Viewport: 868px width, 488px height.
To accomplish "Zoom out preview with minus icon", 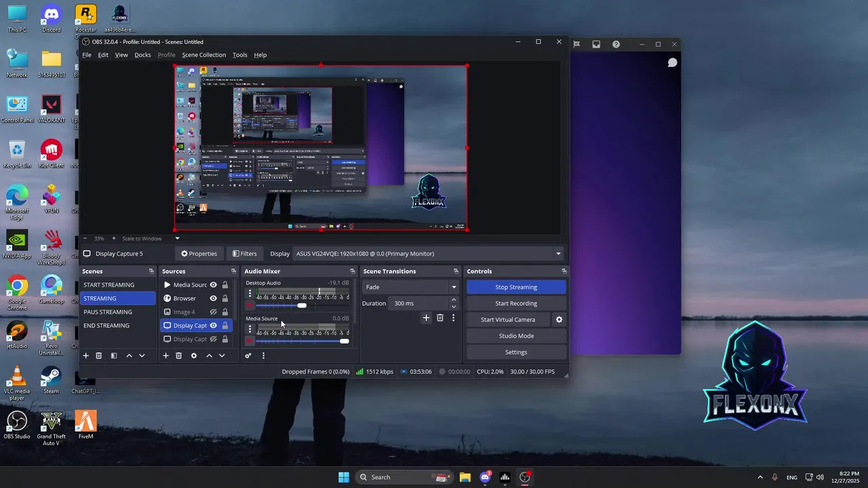I will [85, 239].
